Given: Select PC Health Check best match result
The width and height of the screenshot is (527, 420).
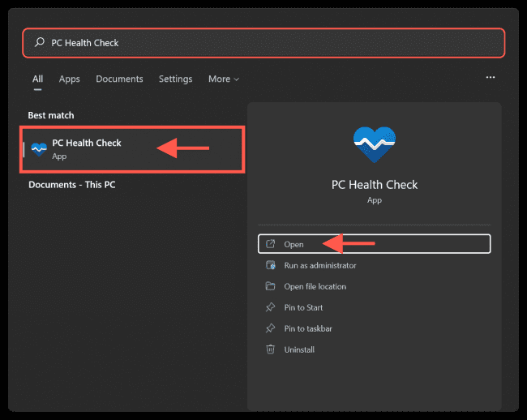Looking at the screenshot, I should click(132, 149).
